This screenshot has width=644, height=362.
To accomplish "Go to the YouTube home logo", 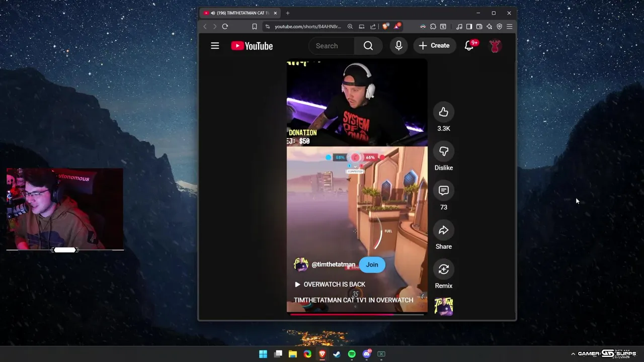I will [x=252, y=46].
